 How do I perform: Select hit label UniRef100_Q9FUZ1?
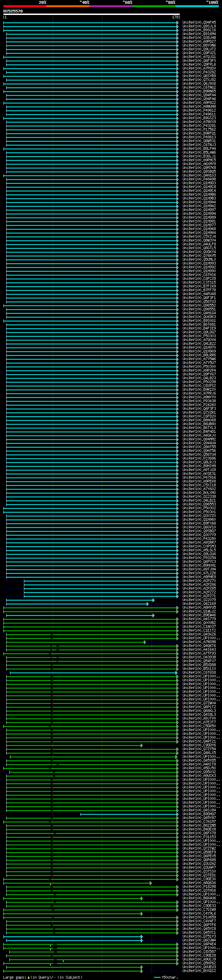(x=199, y=53)
